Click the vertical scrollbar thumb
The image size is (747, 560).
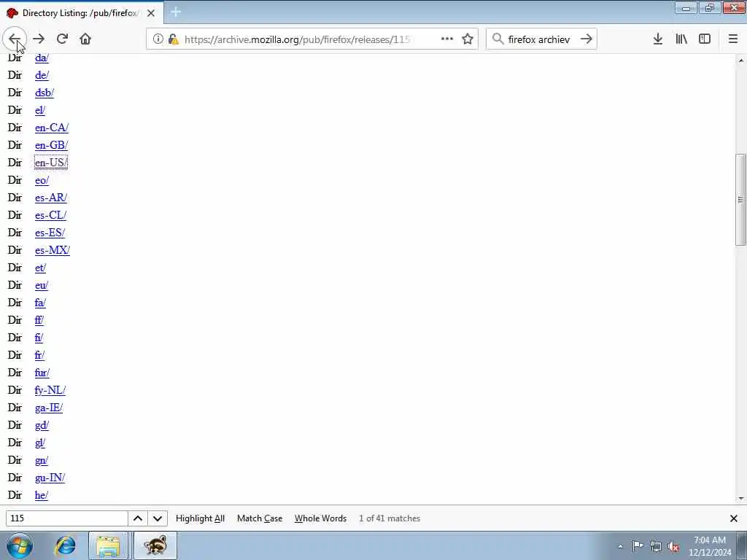741,200
